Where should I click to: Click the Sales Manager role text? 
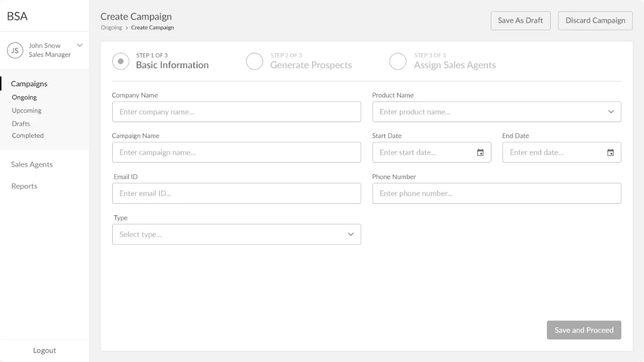click(49, 54)
